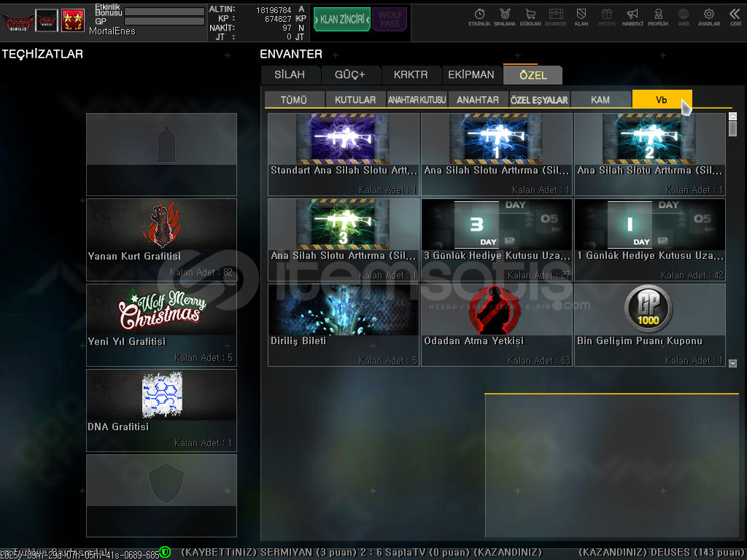The image size is (747, 560).
Task: Click the clan emblem icon beside the logo
Action: 47,20
